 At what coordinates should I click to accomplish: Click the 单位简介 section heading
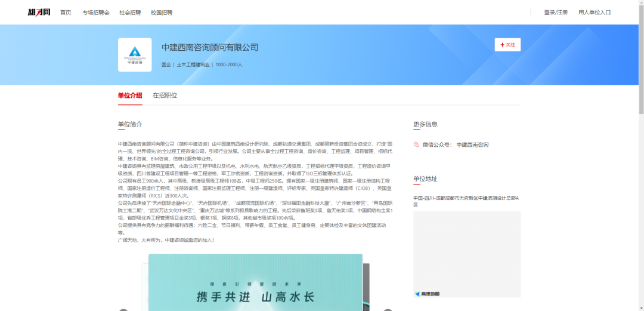130,124
